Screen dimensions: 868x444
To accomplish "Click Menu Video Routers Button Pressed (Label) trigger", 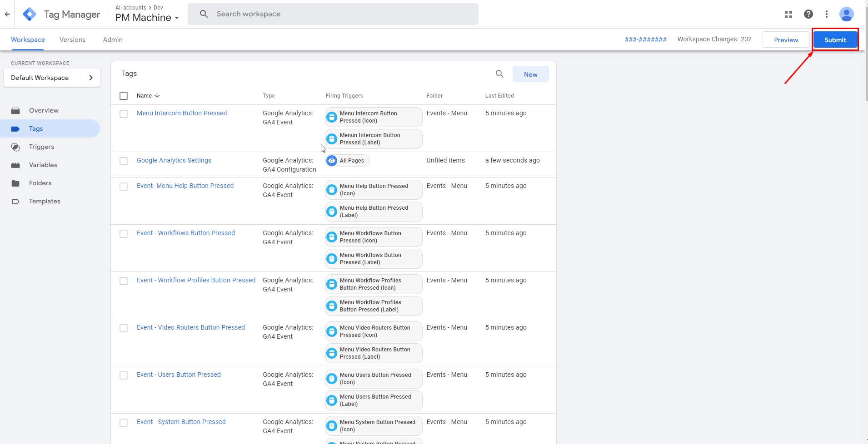I will [374, 353].
